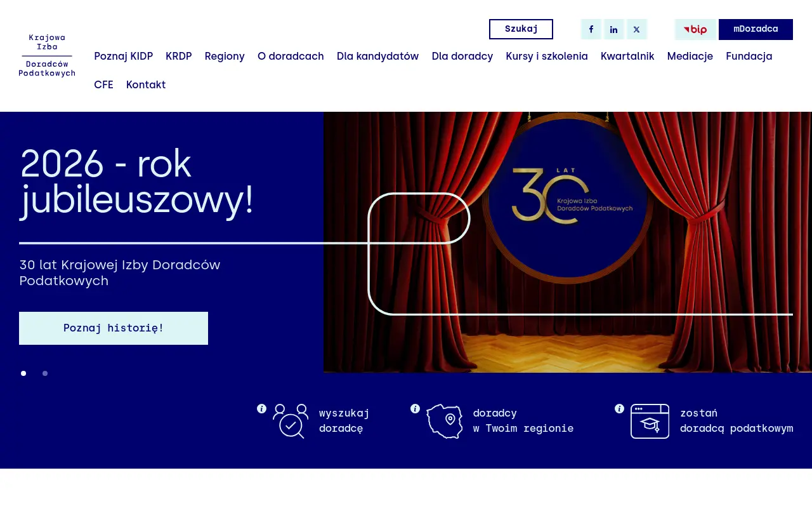Click info icon next to zostań doradcą podatkowym

point(619,408)
